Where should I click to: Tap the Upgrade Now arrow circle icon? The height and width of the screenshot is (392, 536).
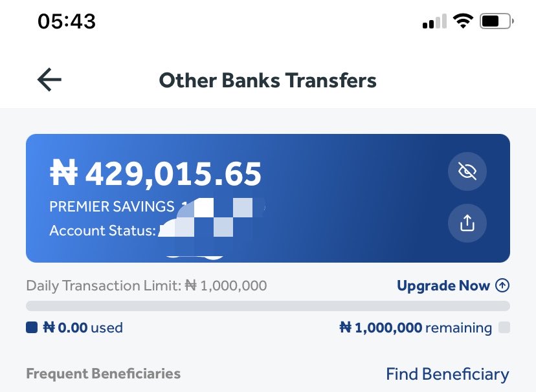pyautogui.click(x=502, y=285)
